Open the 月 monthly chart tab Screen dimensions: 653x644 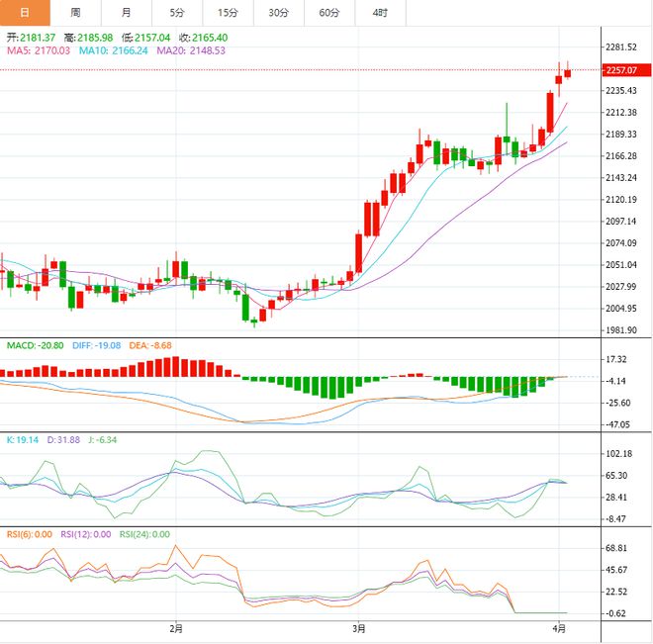(127, 13)
